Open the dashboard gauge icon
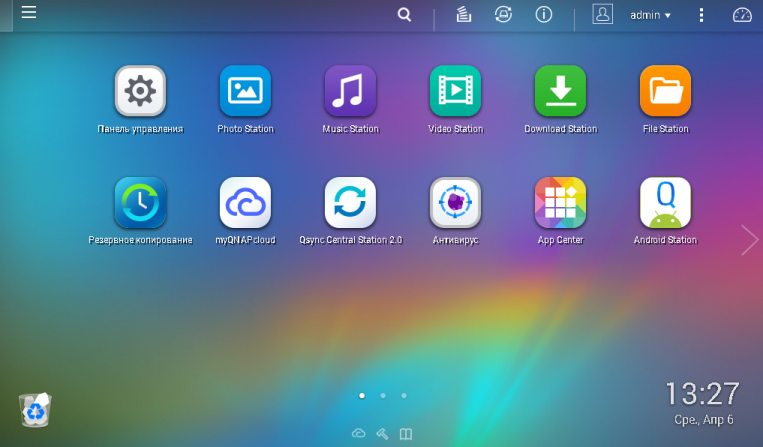The image size is (763, 447). [x=742, y=15]
